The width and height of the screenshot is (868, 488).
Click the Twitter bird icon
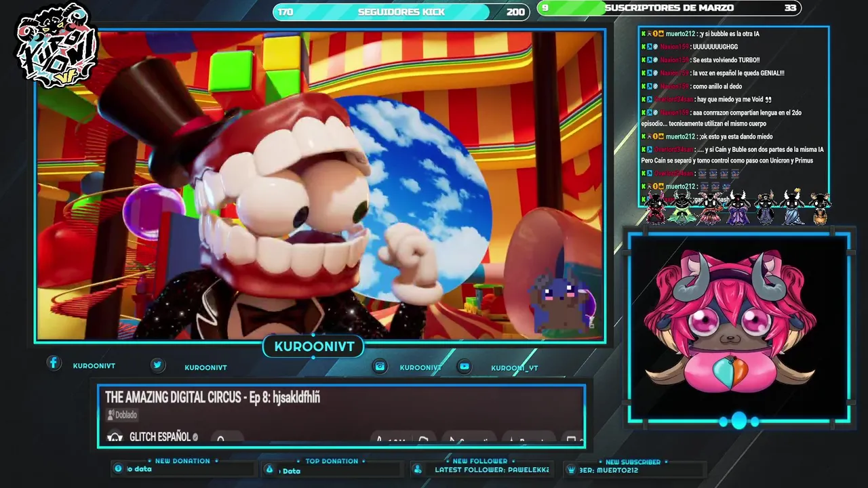(157, 365)
